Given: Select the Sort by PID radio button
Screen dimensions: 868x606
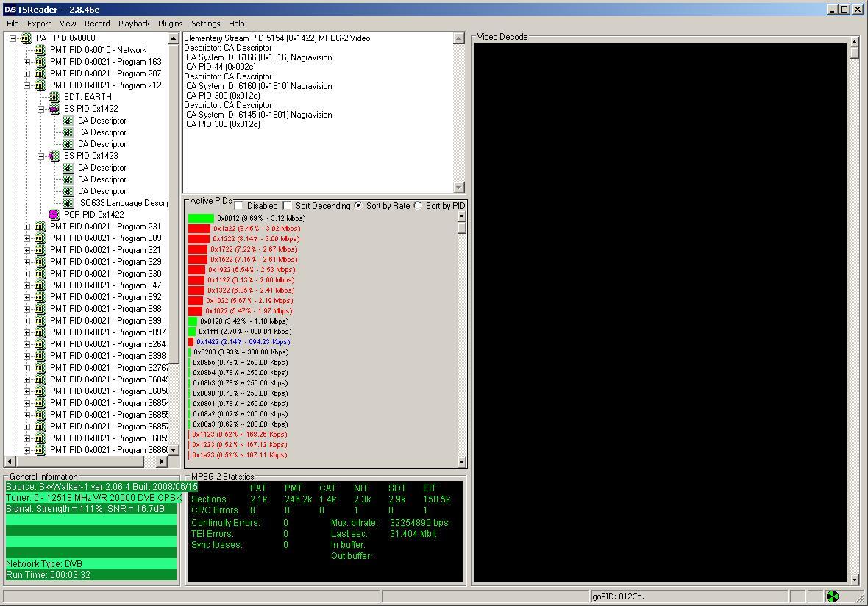Looking at the screenshot, I should [x=418, y=205].
